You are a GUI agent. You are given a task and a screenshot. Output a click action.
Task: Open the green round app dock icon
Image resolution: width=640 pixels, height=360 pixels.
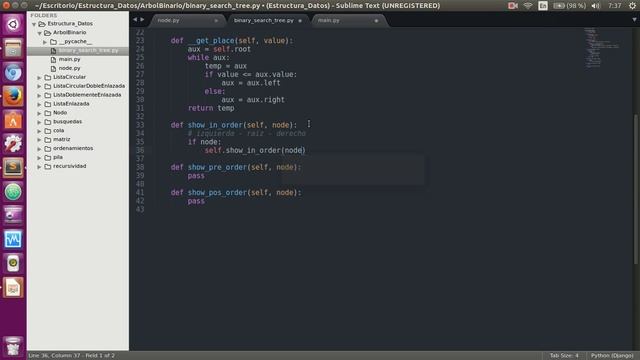[x=13, y=192]
